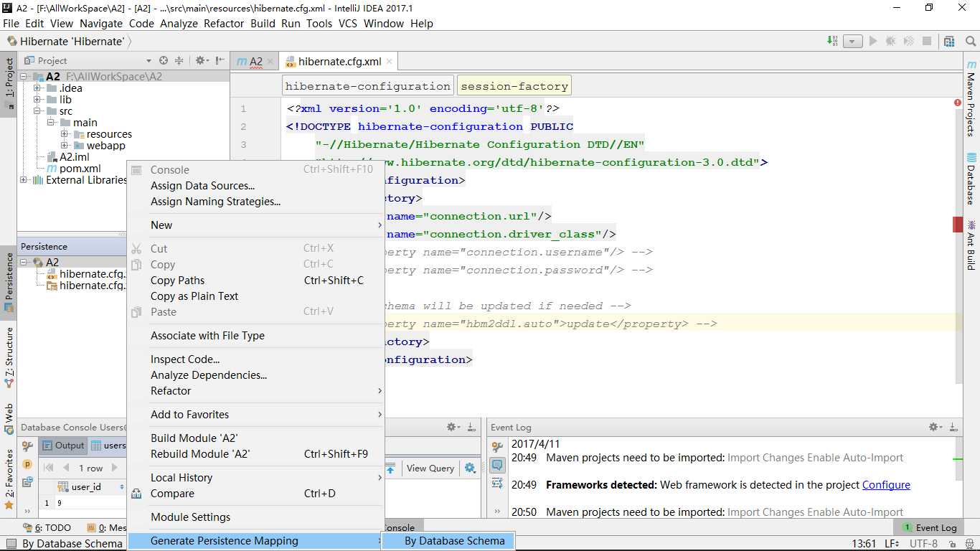Expand the lib folder node
This screenshot has width=980, height=551.
[37, 100]
